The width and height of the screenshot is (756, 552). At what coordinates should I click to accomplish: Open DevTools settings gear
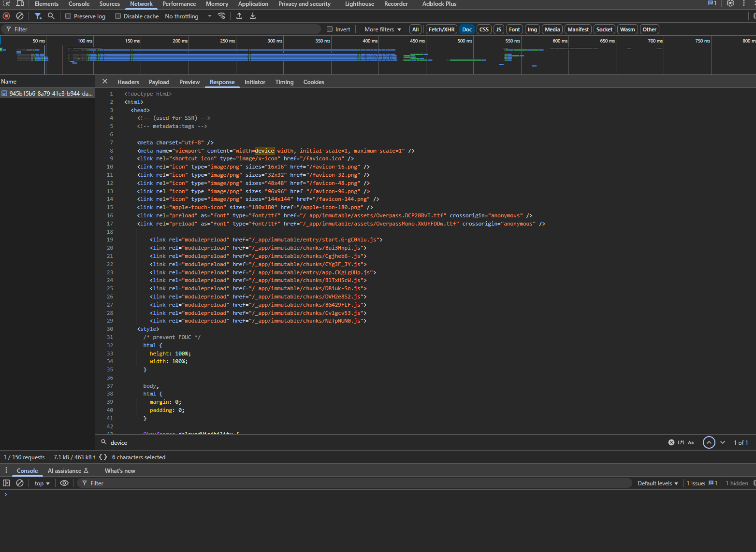point(730,3)
